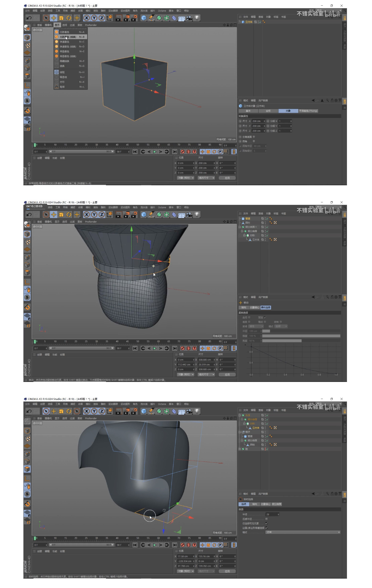
Task: Tick the 分离表面 checkbox in cube properties
Action: 254,137
